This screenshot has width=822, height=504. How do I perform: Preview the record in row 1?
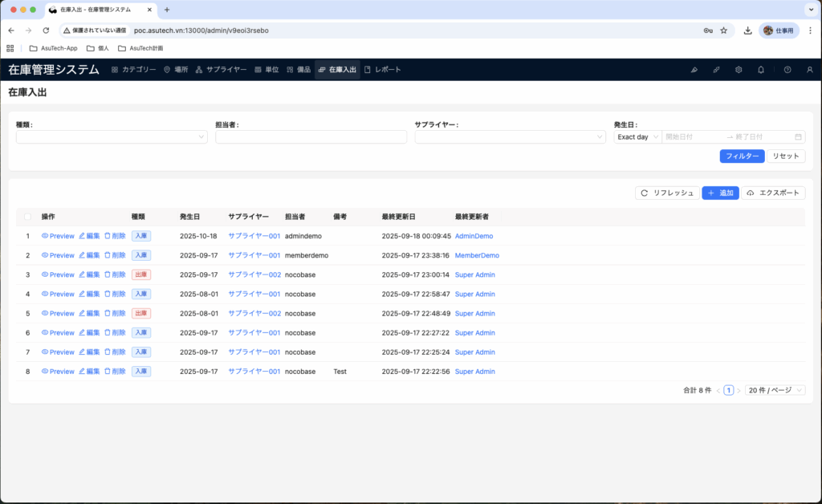pos(58,236)
